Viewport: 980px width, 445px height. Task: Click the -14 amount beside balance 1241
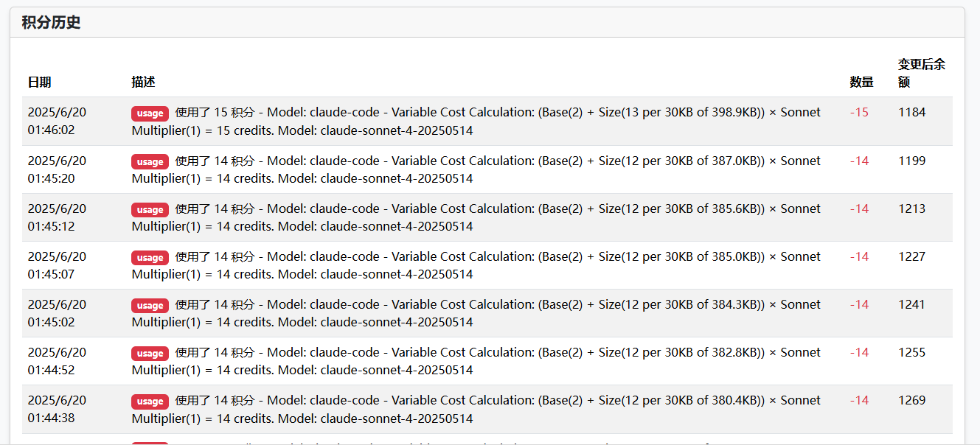point(859,304)
